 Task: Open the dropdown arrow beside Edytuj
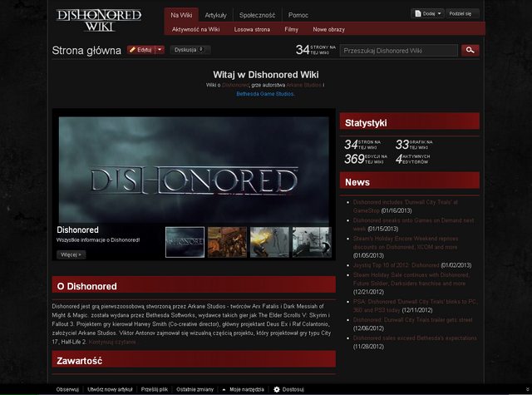coord(160,50)
